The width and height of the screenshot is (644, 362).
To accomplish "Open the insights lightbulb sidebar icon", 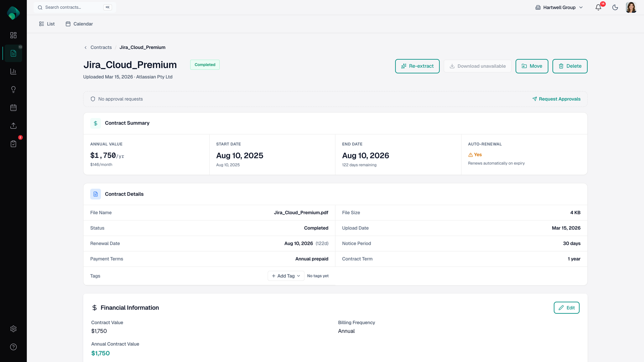I will point(13,89).
